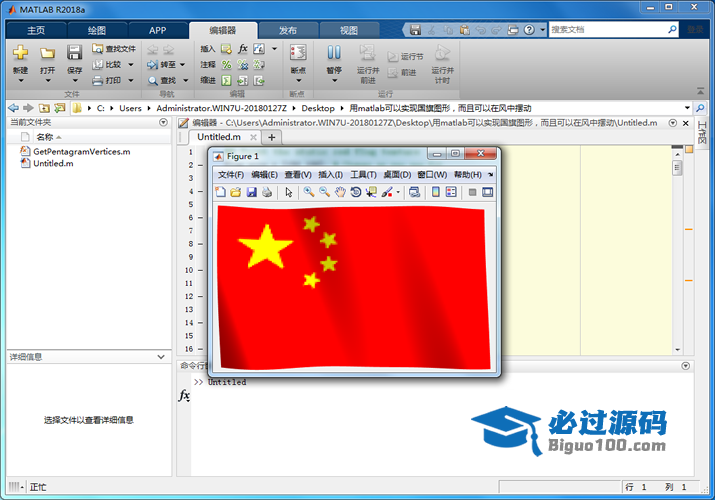Viewport: 715px width, 500px height.
Task: Switch to the View (视图) tab
Action: click(349, 31)
